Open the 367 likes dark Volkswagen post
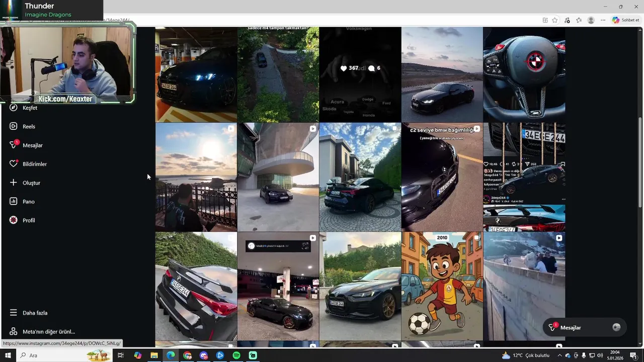Screen dimensions: 644x362 tap(360, 74)
